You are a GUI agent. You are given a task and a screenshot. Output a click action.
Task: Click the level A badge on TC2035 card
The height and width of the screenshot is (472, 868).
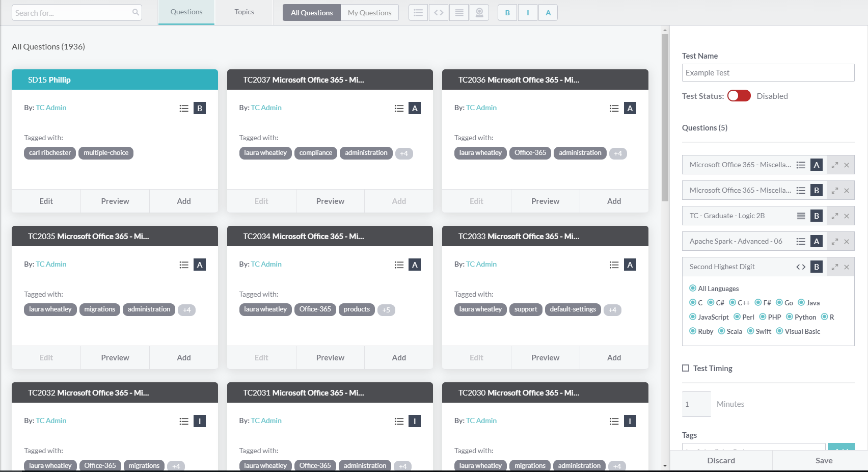coord(200,265)
